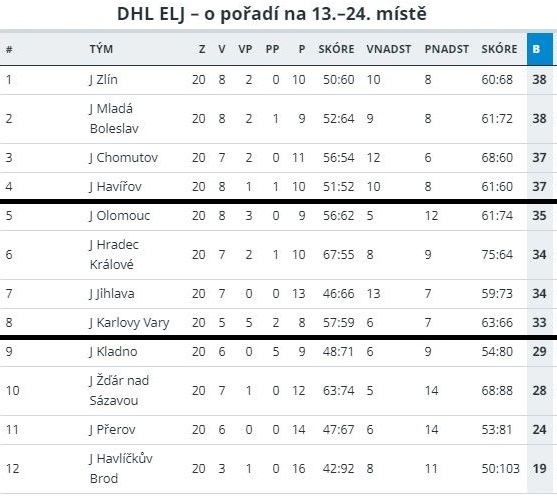557x501 pixels.
Task: Sort table by the B points column
Action: pyautogui.click(x=540, y=49)
